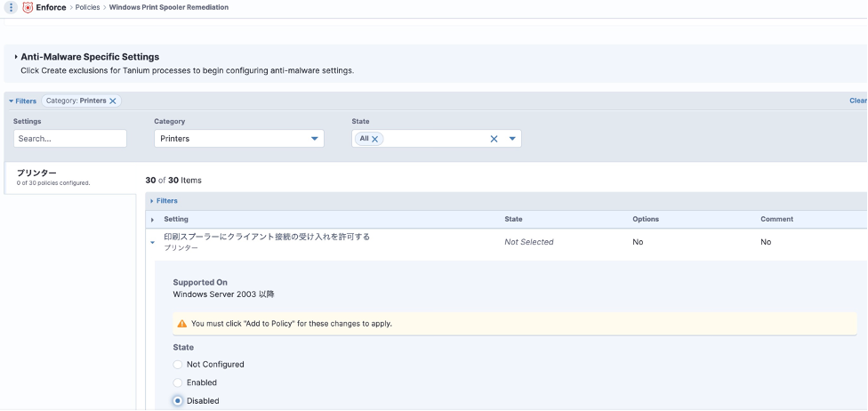Click the Enforce shield logo icon
The width and height of the screenshot is (868, 411).
click(x=28, y=8)
